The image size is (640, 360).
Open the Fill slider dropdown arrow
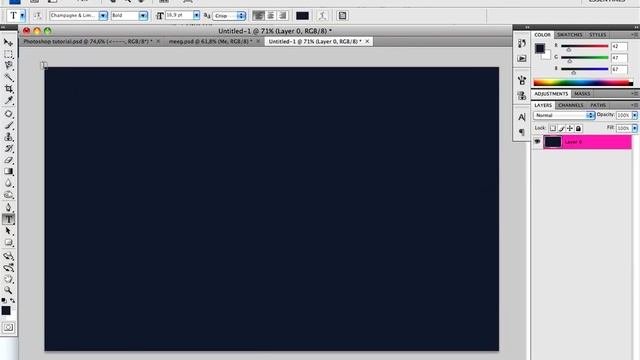[635, 128]
